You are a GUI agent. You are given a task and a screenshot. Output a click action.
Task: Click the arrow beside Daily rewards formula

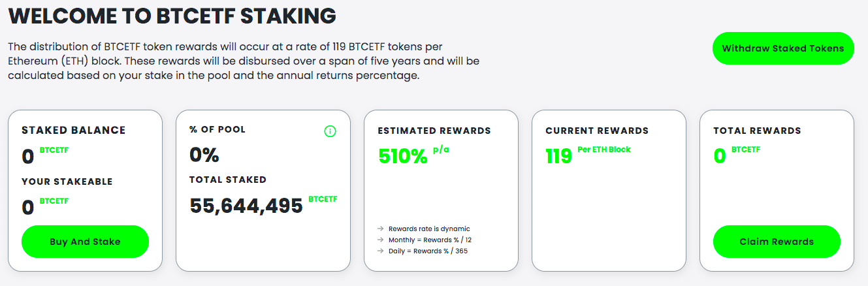point(381,251)
